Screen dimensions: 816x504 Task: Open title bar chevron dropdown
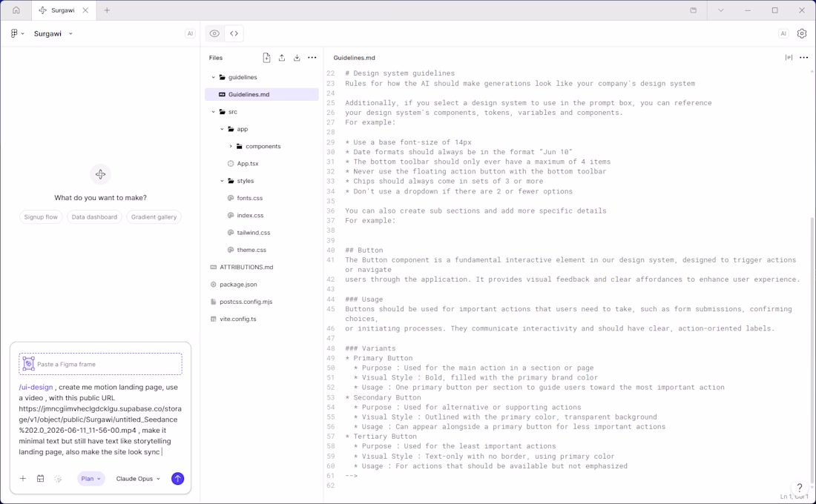(x=721, y=10)
